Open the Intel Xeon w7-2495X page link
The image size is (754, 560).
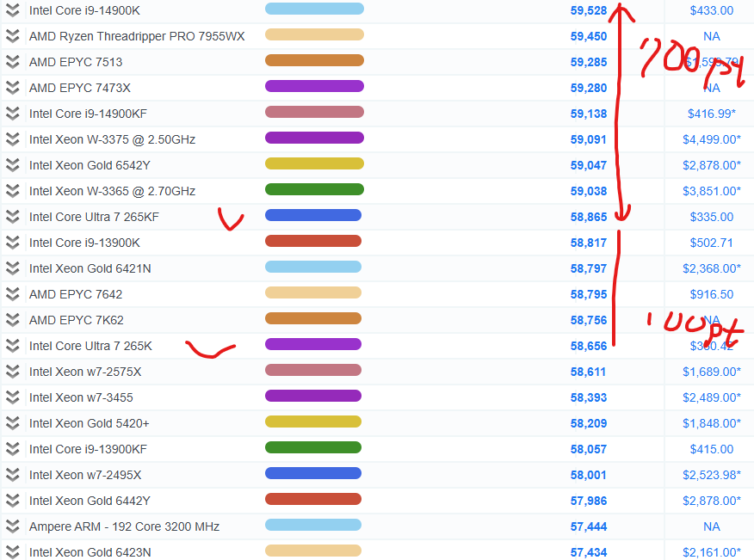(85, 475)
